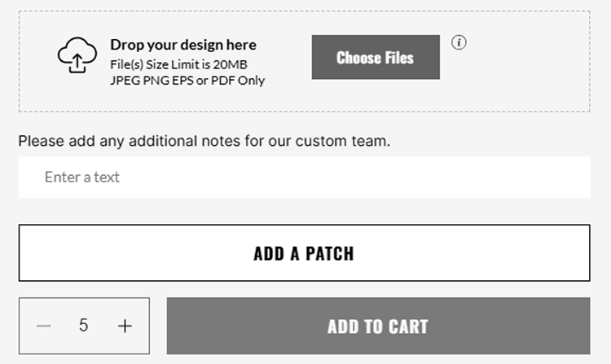Viewport: 611px width, 364px height.
Task: Click the quantity stepper's minus sign
Action: [44, 326]
